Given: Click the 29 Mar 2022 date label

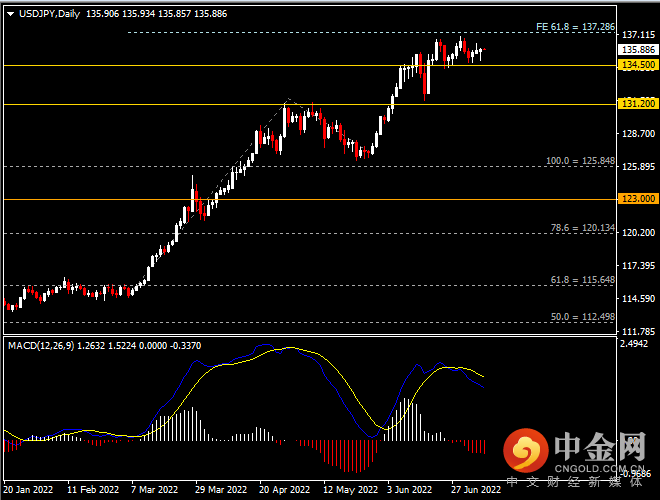Looking at the screenshot, I should click(221, 490).
